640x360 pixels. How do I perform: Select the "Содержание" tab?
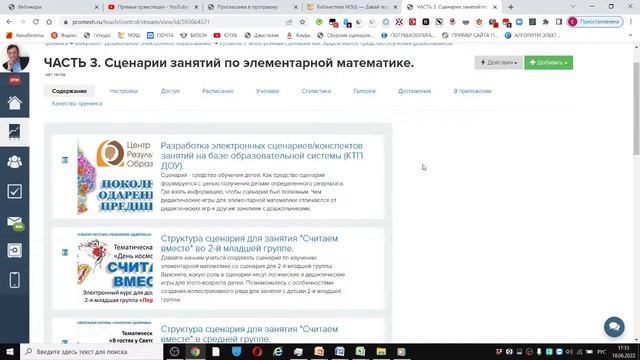click(x=69, y=91)
